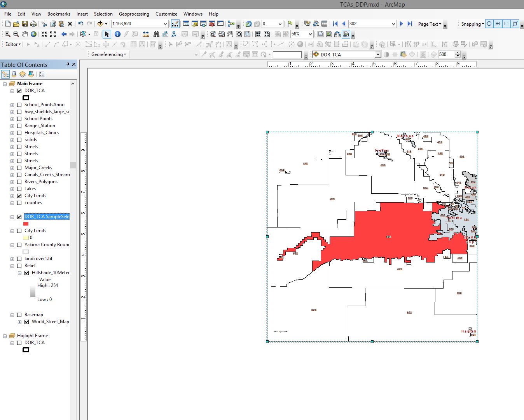Image resolution: width=524 pixels, height=420 pixels.
Task: Go to next Data Driven page
Action: [x=401, y=24]
